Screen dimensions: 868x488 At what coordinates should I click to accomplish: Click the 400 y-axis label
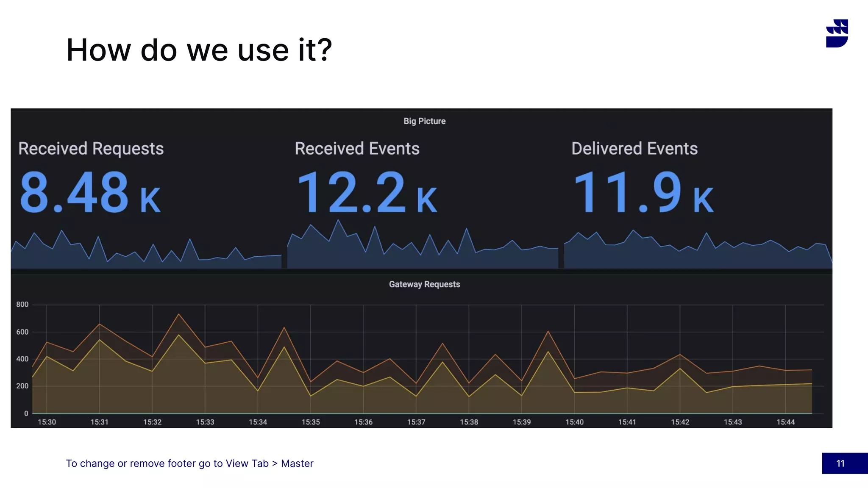pos(22,359)
